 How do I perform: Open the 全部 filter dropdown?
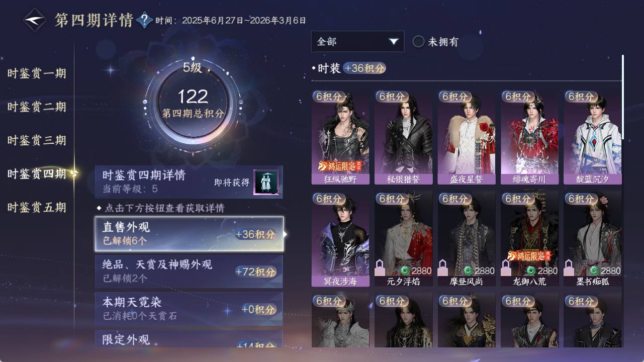coord(357,42)
